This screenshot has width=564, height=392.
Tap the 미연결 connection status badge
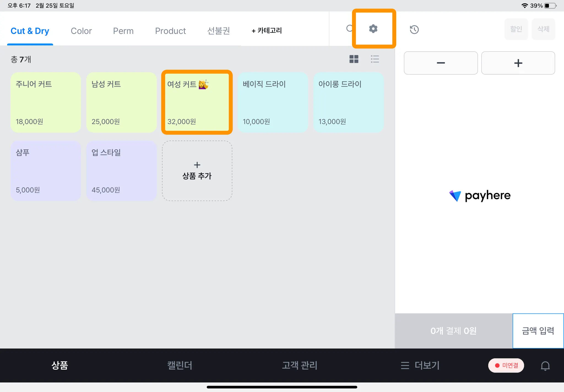click(506, 366)
